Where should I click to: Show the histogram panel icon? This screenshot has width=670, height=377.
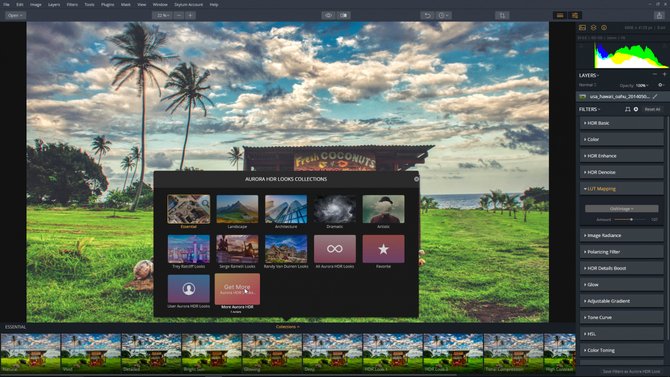[x=582, y=28]
